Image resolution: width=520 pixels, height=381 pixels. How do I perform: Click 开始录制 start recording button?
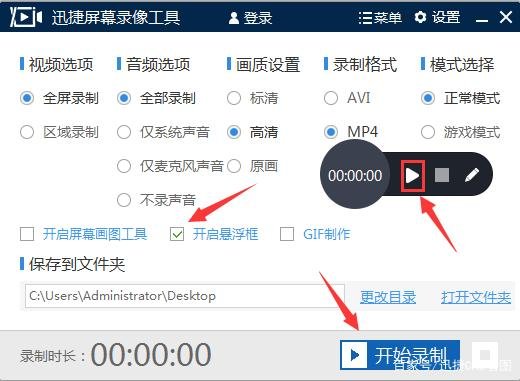point(400,355)
